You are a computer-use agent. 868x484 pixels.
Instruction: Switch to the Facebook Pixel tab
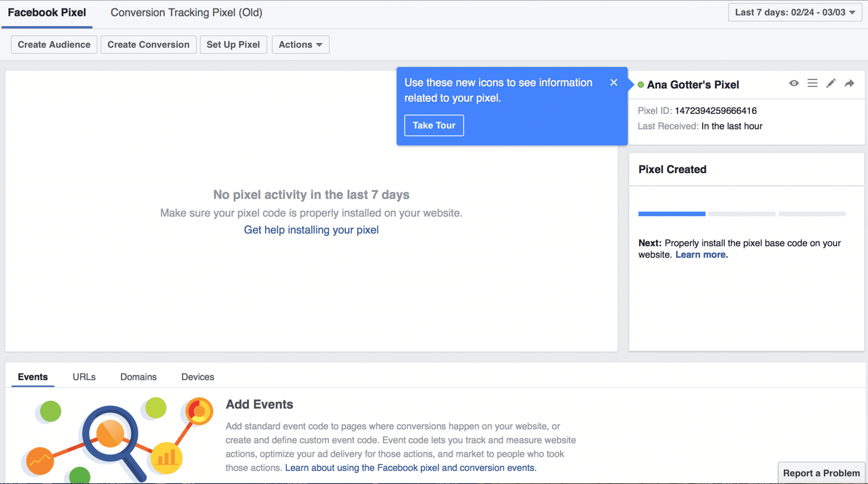(x=47, y=13)
